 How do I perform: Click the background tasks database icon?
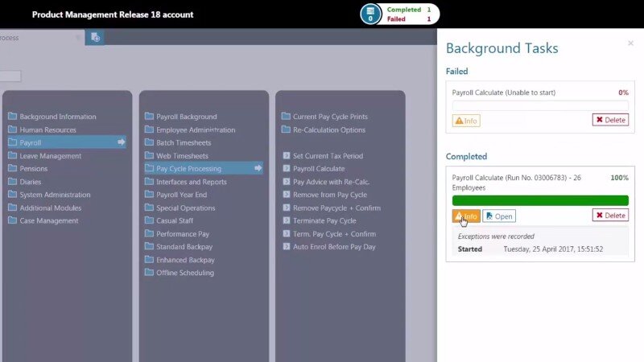(370, 14)
